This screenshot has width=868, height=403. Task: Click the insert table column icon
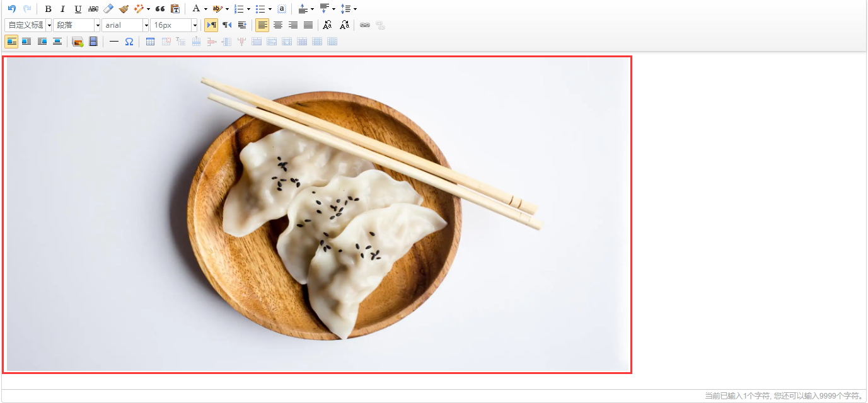(226, 42)
